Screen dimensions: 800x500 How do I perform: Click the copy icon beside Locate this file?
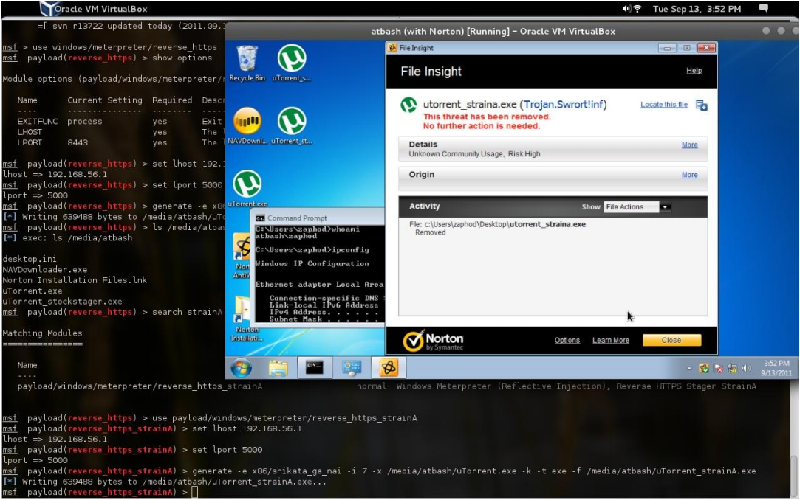(x=702, y=105)
